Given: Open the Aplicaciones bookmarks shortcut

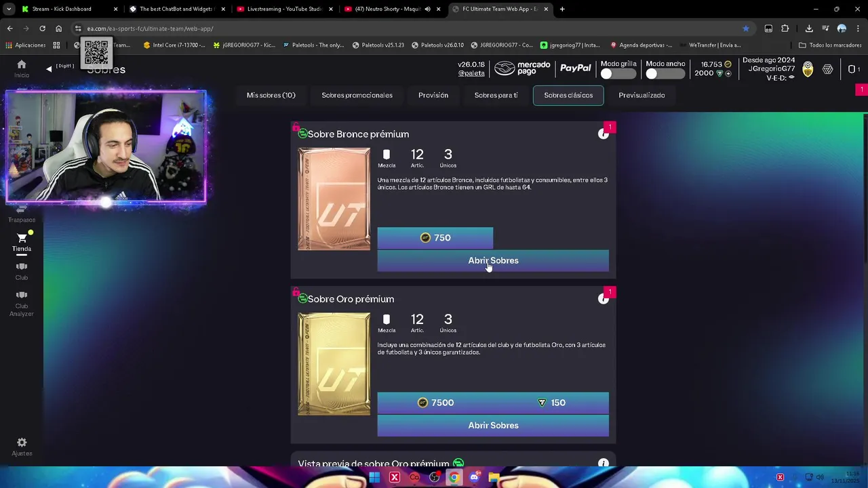Looking at the screenshot, I should point(26,45).
